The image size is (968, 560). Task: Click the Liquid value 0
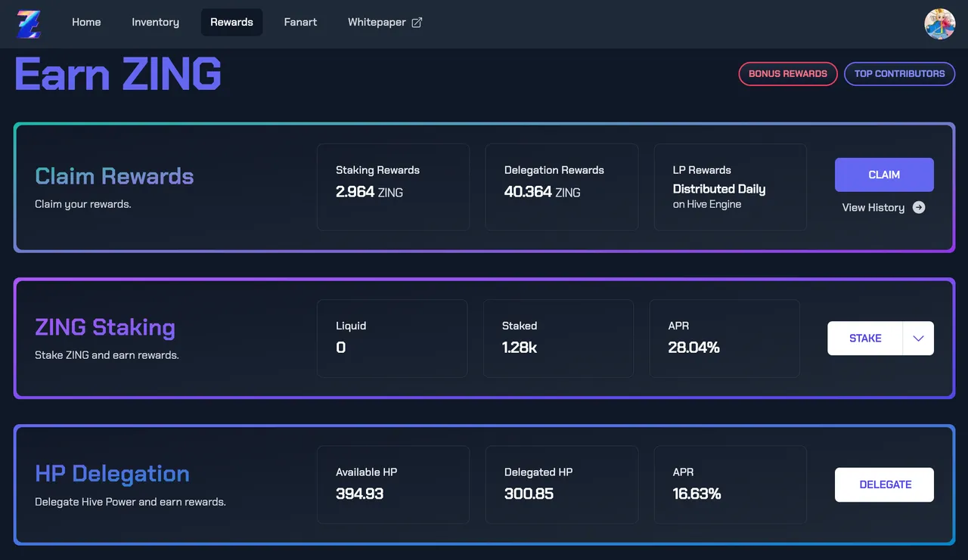(341, 348)
